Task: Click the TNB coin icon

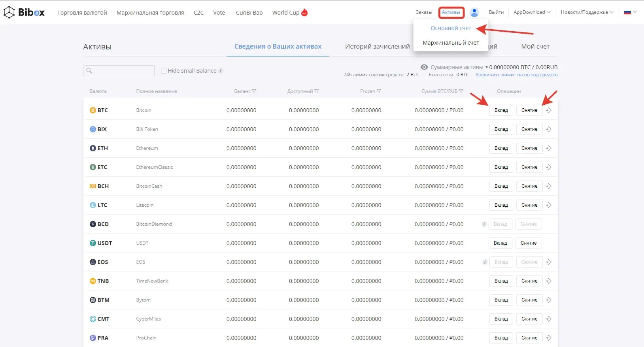Action: 93,281
